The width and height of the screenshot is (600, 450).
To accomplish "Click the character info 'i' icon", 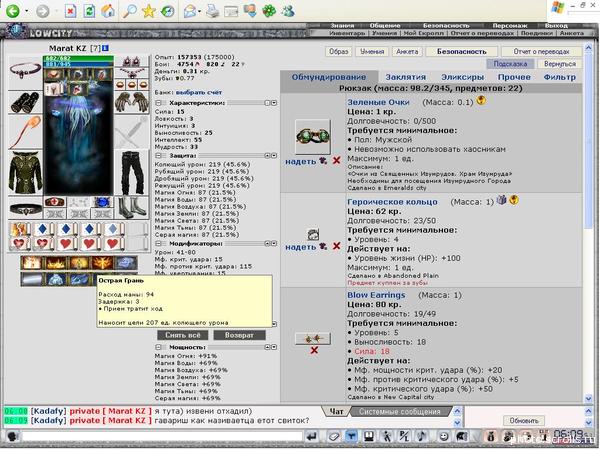I will point(105,48).
